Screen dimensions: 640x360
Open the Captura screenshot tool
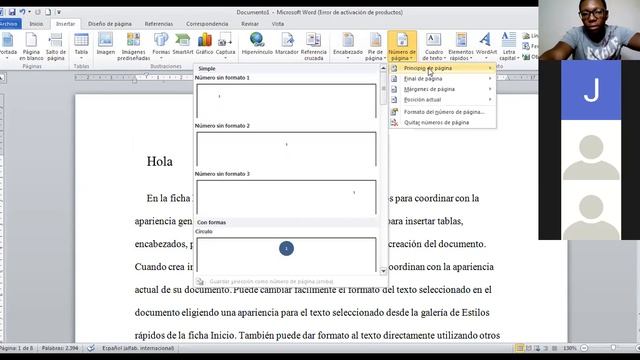tap(225, 45)
